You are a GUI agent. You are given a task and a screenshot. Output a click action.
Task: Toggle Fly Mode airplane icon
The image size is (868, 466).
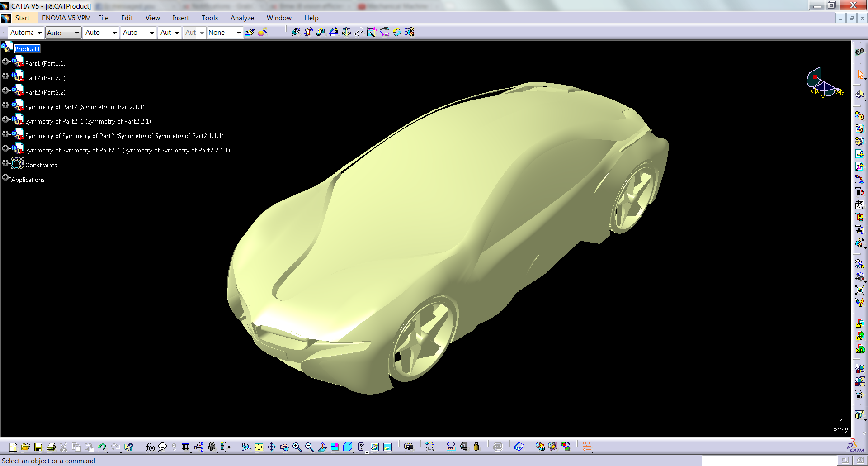pos(246,447)
